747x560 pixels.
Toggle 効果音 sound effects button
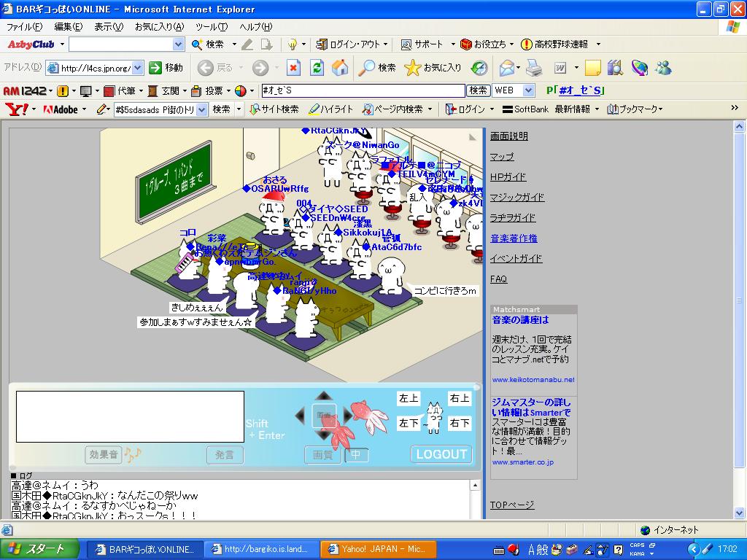coord(104,455)
